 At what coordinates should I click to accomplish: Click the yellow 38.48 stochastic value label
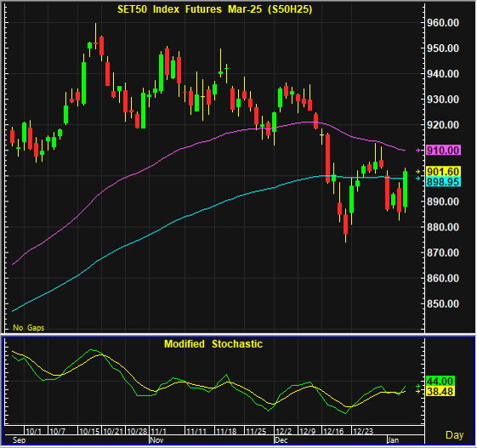click(x=440, y=391)
